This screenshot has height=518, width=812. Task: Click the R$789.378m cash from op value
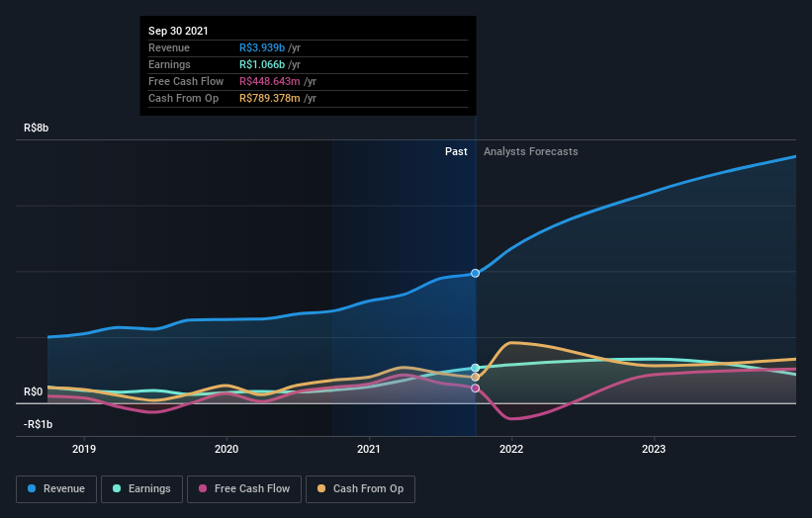coord(270,98)
